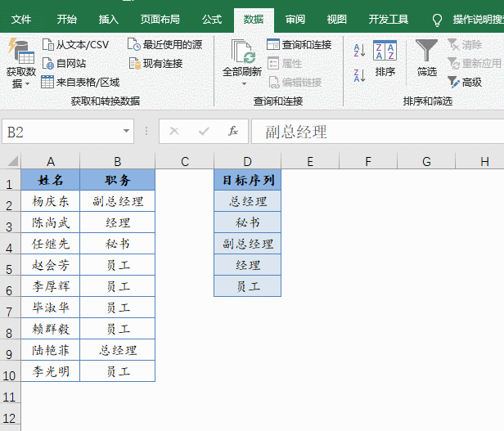Screen dimensions: 504x431
Task: Switch to the View (视图) tab
Action: [336, 20]
